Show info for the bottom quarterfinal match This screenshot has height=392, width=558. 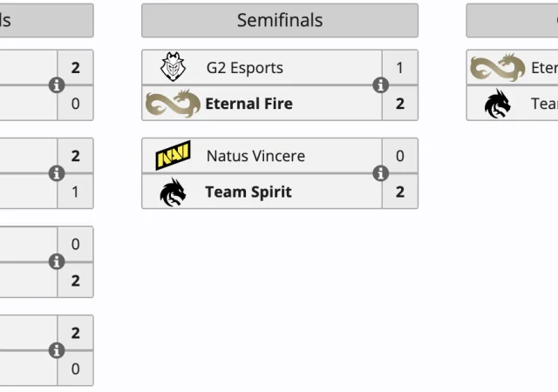[x=57, y=350]
